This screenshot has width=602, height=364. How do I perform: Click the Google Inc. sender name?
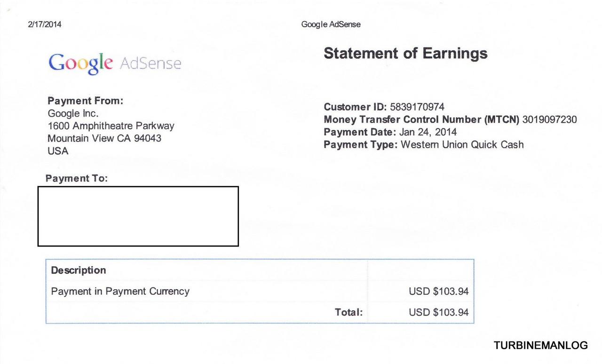[x=73, y=113]
